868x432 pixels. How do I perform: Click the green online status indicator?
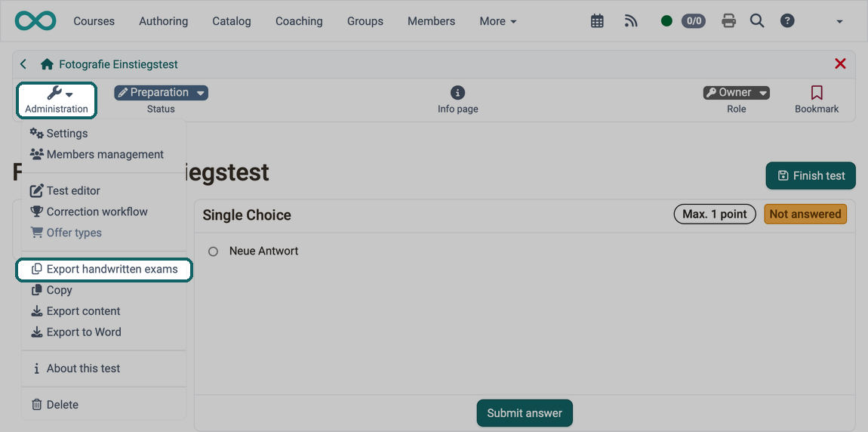(x=666, y=21)
